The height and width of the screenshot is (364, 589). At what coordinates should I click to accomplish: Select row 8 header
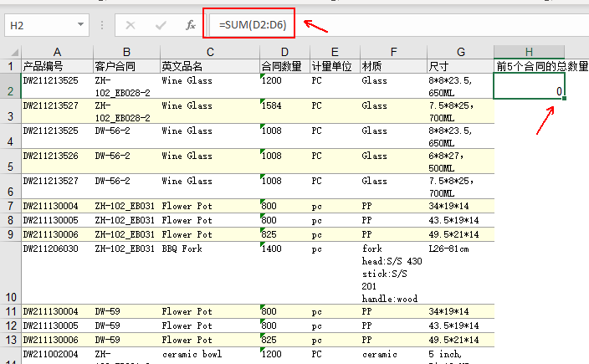click(11, 220)
